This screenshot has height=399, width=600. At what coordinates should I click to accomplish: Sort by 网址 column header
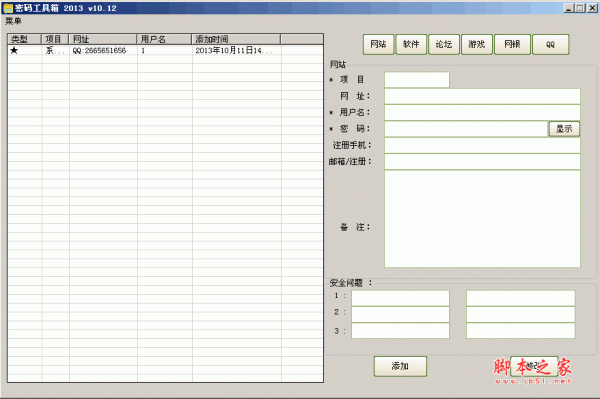(x=103, y=39)
